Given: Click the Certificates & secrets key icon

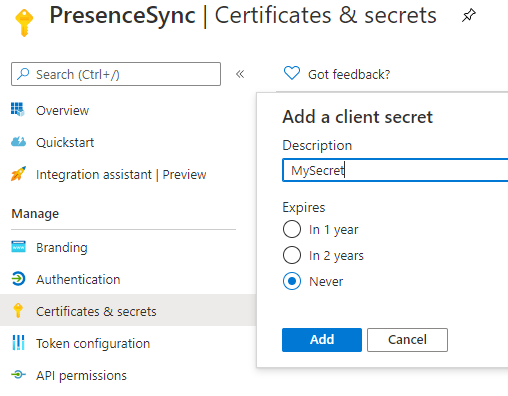Looking at the screenshot, I should click(18, 310).
